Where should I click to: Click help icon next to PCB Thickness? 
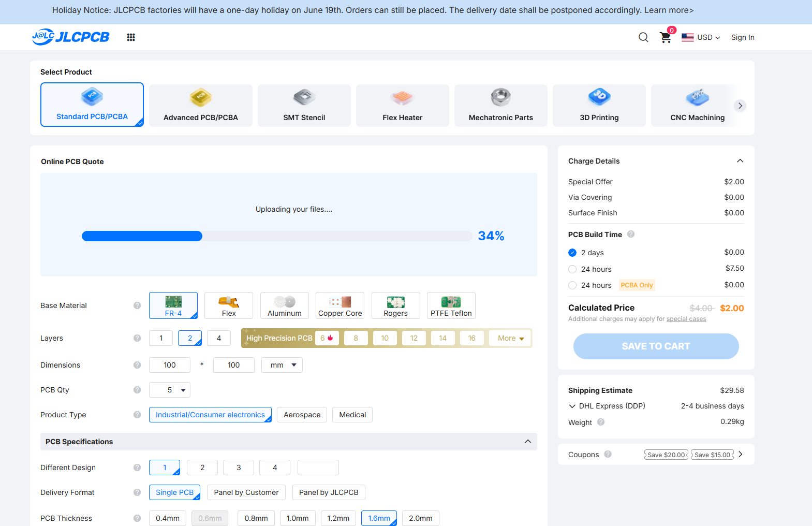tap(137, 518)
